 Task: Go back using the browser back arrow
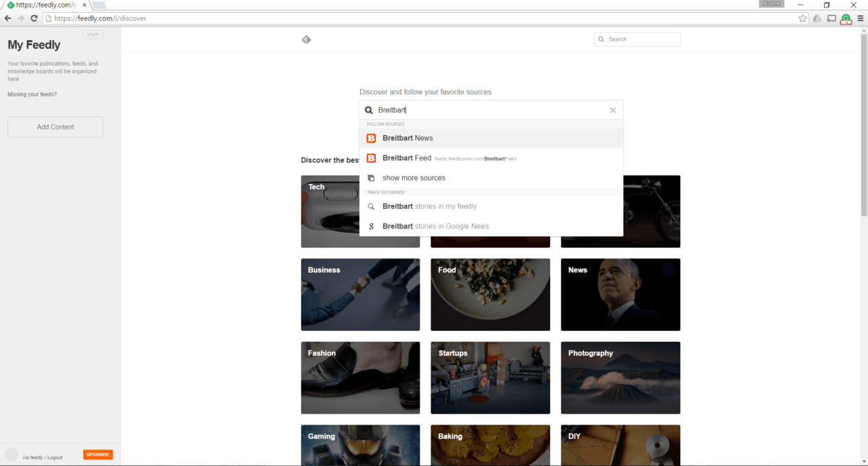click(x=8, y=18)
